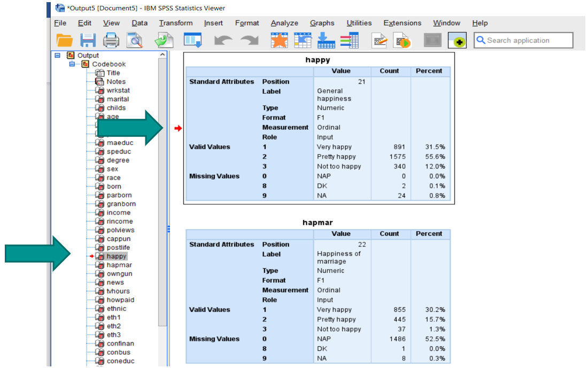Viewport: 588px width, 368px height.
Task: Collapse the Output root tree node
Action: pyautogui.click(x=57, y=55)
